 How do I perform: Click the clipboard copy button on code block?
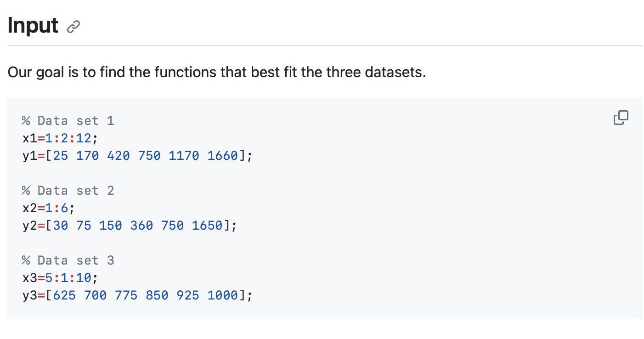point(621,118)
